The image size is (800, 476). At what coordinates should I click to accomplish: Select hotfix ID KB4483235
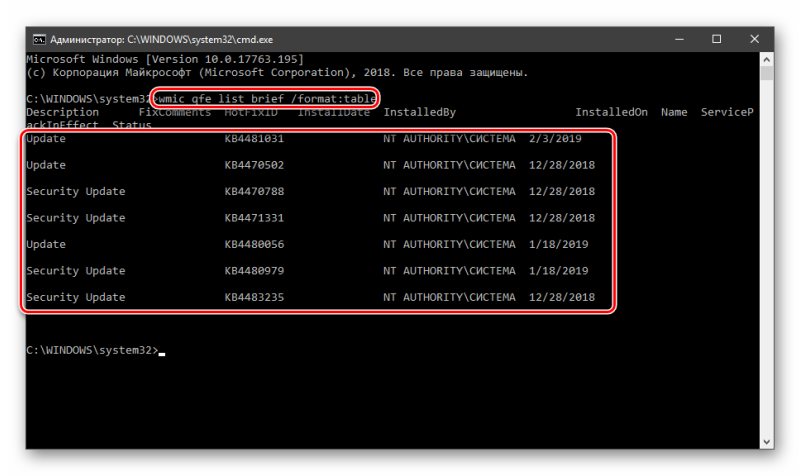[x=254, y=297]
